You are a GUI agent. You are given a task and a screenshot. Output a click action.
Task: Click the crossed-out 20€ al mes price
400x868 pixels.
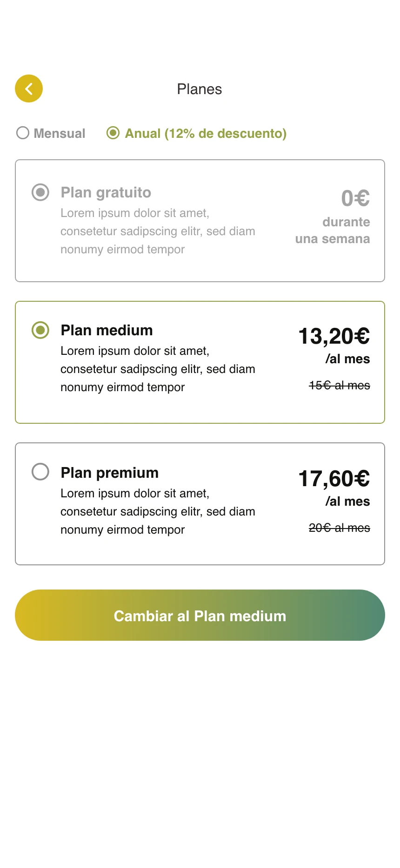[340, 528]
